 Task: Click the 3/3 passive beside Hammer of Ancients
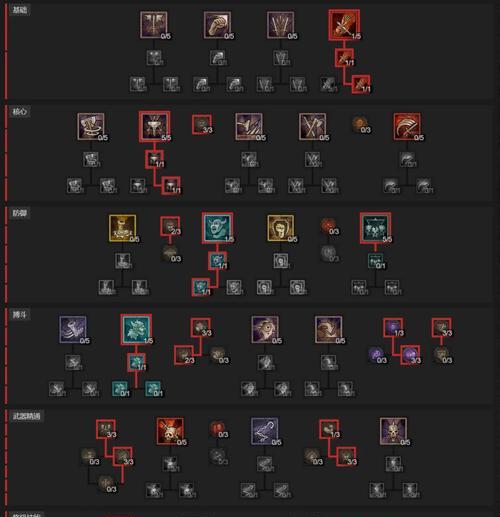[x=202, y=125]
